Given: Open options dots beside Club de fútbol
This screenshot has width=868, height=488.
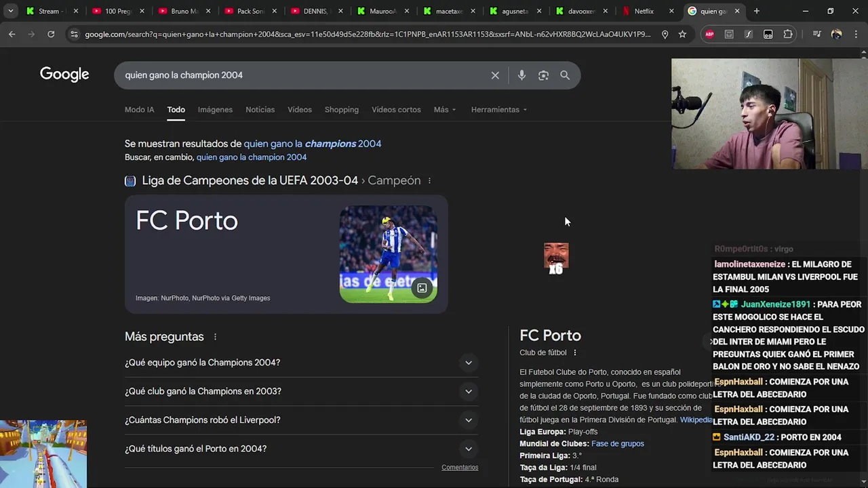Looking at the screenshot, I should (x=575, y=352).
